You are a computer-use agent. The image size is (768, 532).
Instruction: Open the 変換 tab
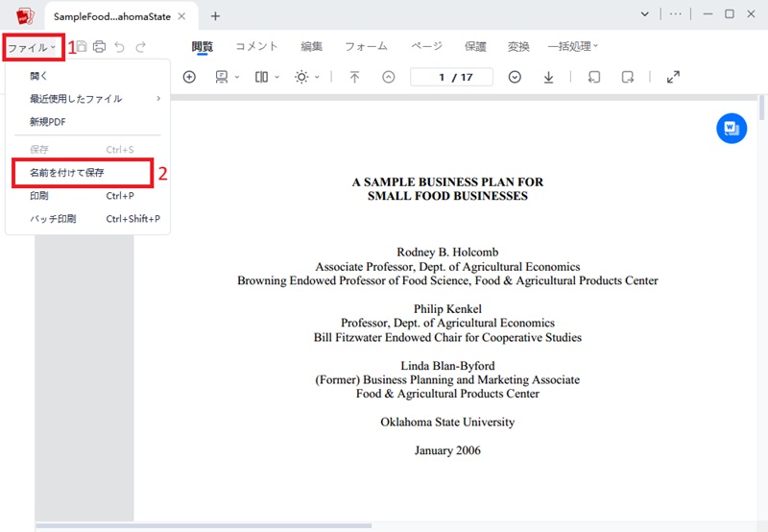tap(518, 46)
